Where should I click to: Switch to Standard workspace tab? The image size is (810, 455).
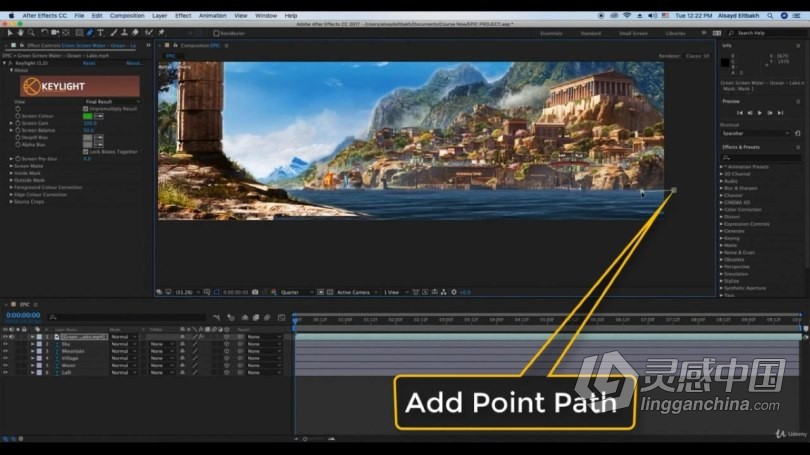click(590, 33)
